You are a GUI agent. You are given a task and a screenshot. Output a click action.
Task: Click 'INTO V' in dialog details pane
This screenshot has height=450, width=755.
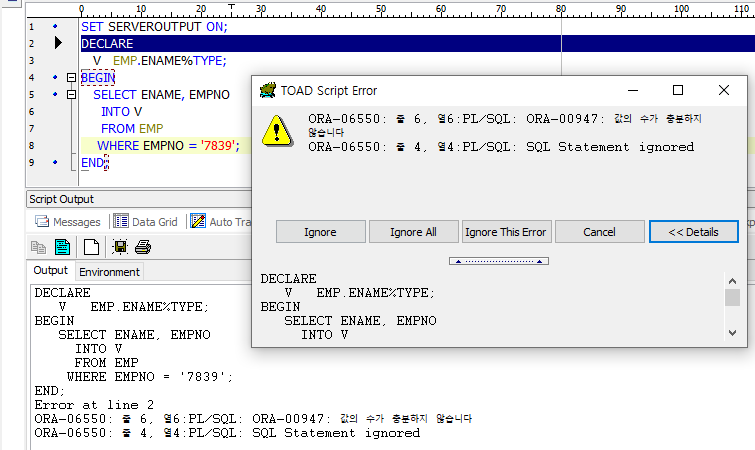(x=325, y=334)
